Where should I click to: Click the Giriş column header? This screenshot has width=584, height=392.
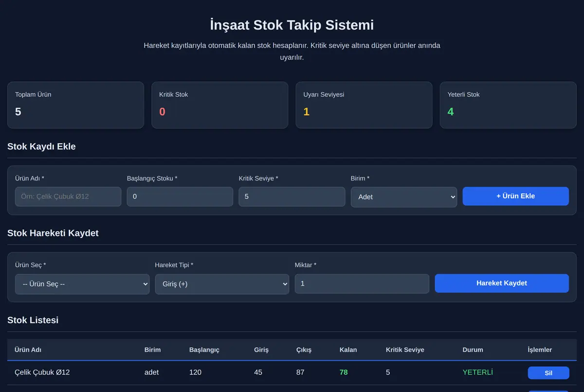261,350
